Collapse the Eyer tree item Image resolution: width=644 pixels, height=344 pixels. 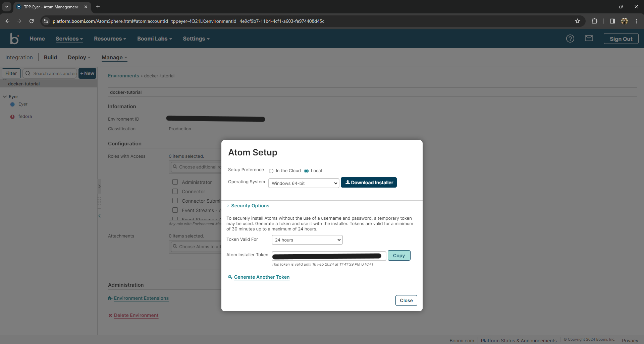4,96
